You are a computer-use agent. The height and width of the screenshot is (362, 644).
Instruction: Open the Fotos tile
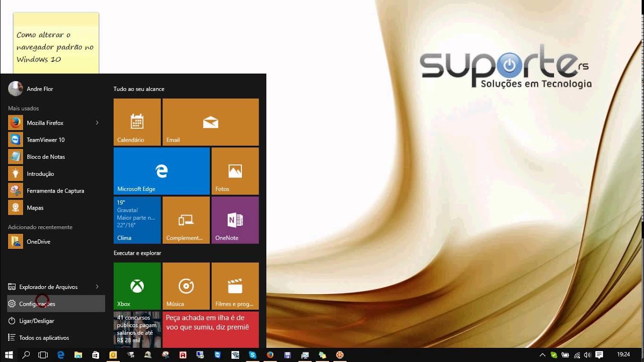tap(235, 171)
